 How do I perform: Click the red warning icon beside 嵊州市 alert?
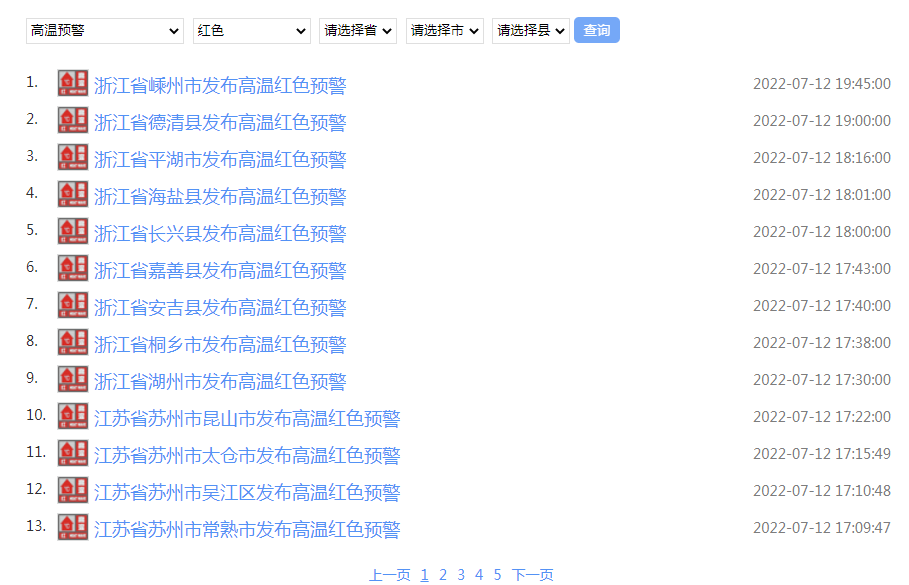click(73, 84)
